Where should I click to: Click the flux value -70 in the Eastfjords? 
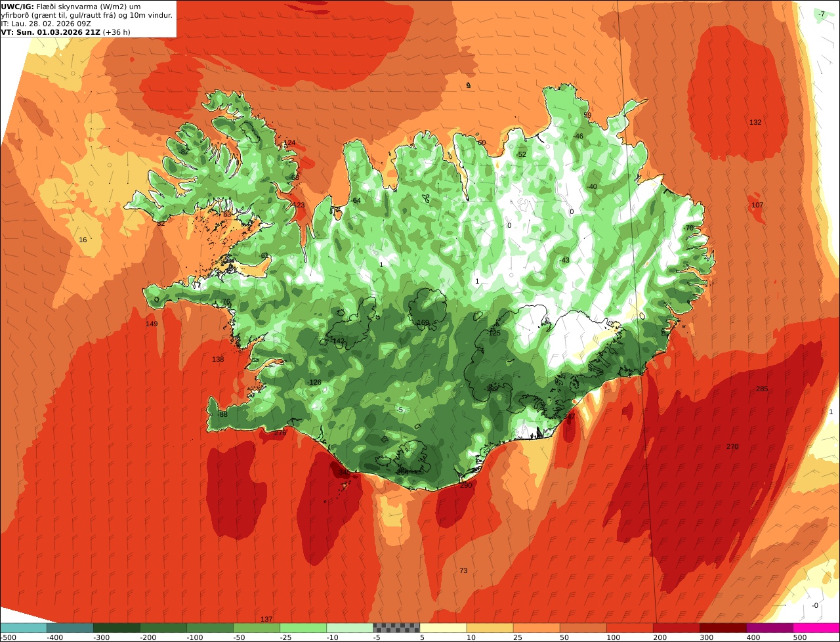point(688,228)
